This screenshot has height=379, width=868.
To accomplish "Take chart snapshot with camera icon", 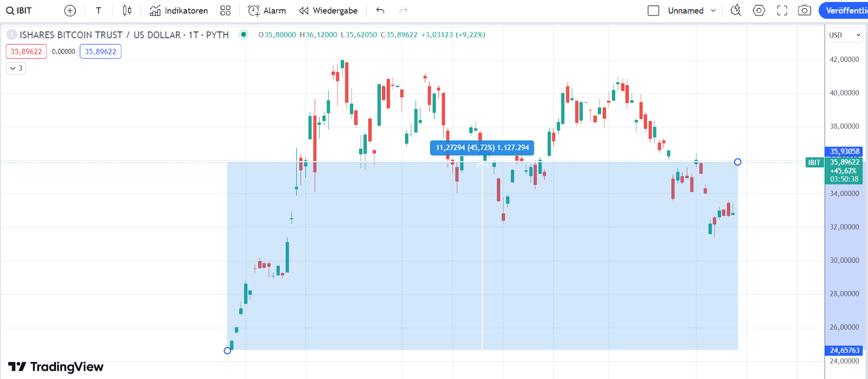I will point(805,10).
